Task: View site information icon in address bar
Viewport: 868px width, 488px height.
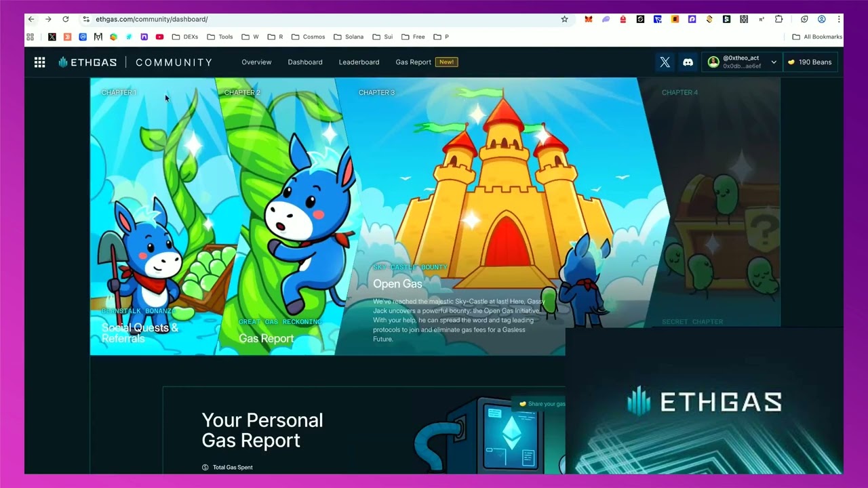Action: pyautogui.click(x=86, y=19)
